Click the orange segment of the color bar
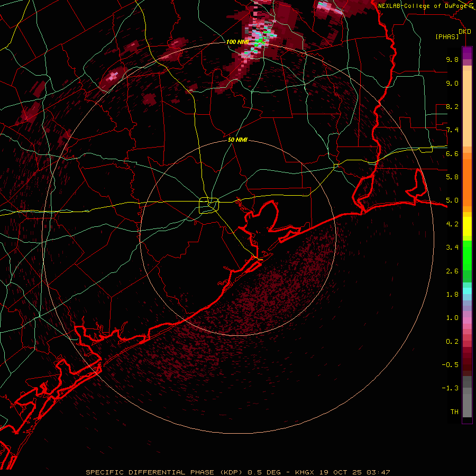476x476 pixels. click(467, 182)
